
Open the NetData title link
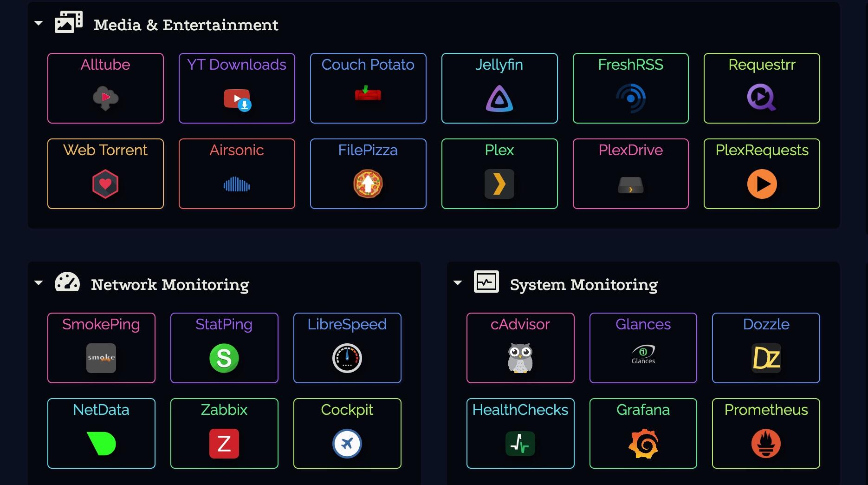101,410
